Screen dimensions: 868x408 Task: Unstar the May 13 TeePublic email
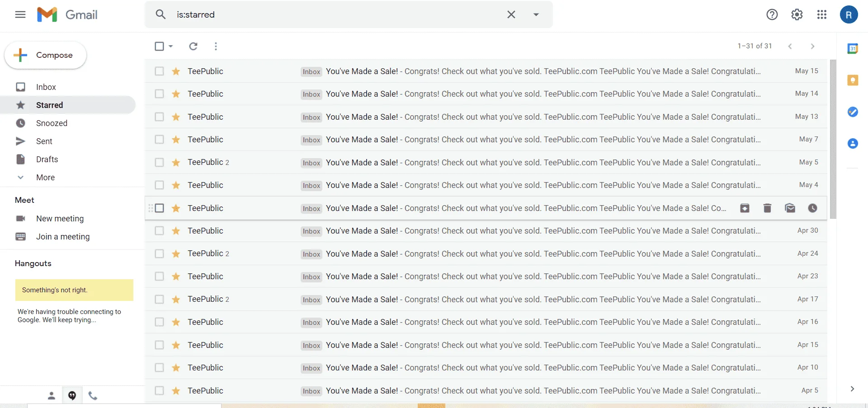(176, 117)
